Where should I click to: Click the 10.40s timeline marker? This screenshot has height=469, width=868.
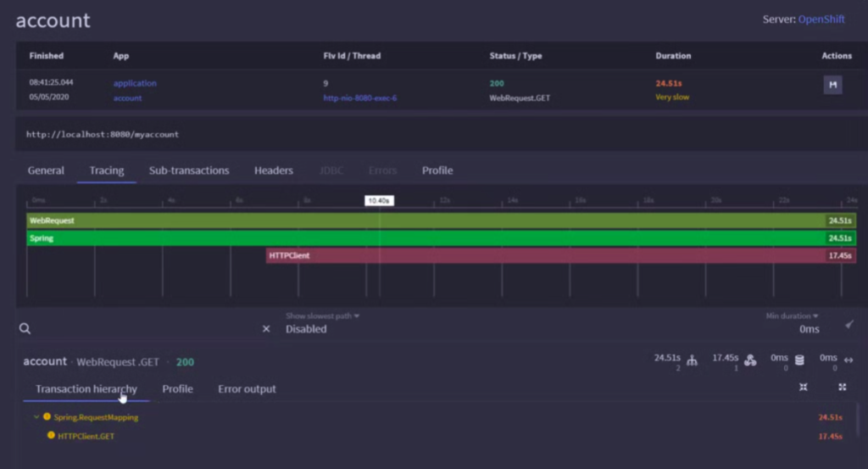pos(379,200)
